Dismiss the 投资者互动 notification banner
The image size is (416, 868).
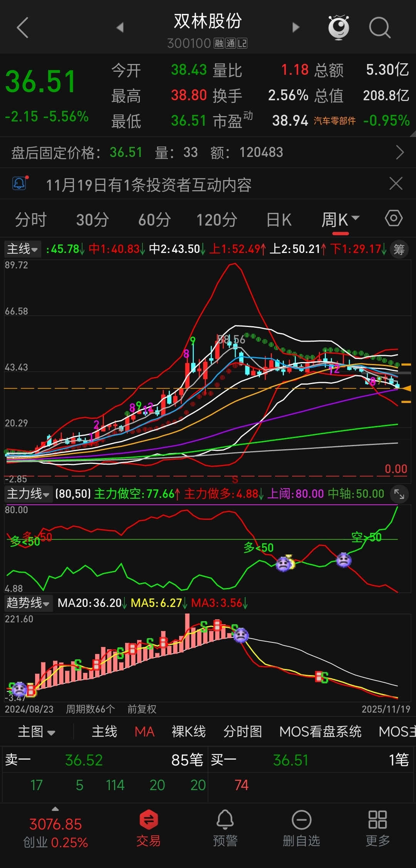[x=396, y=184]
